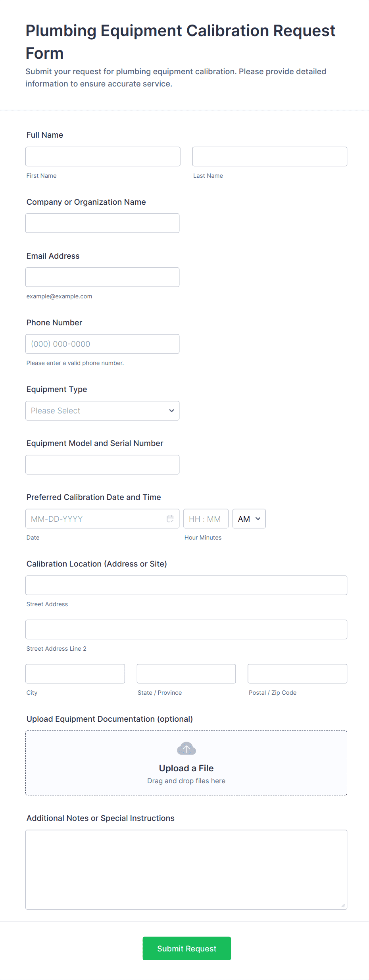
Task: Focus the First Name input field
Action: coord(102,156)
